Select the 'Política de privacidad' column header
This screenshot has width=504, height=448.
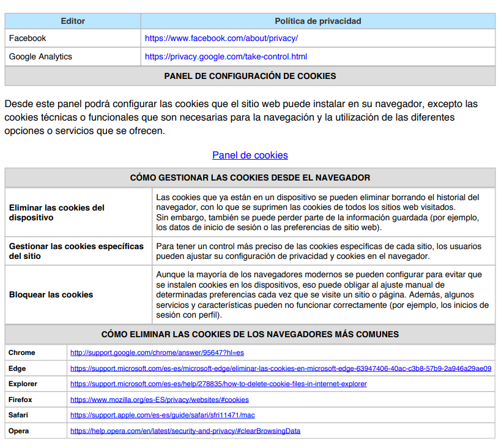(x=317, y=21)
